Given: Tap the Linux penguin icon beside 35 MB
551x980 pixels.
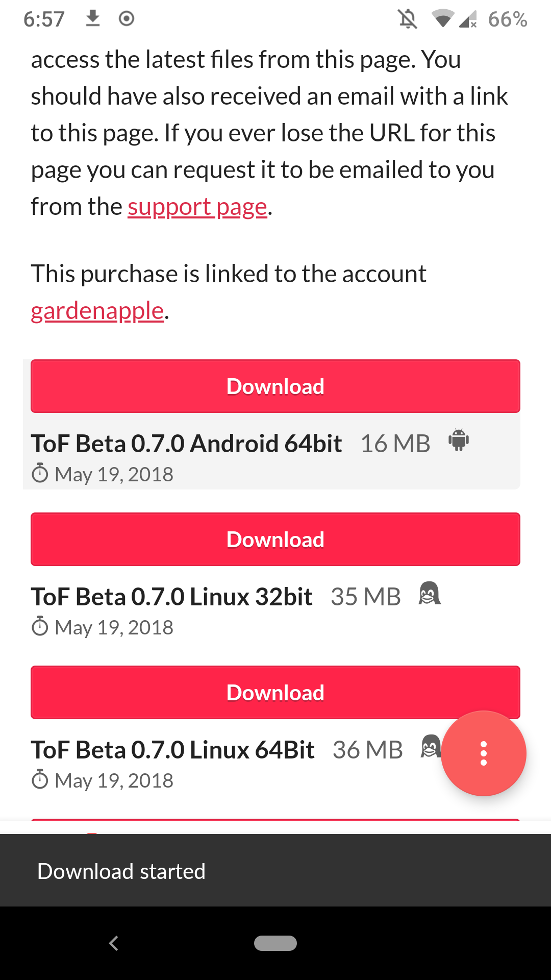Looking at the screenshot, I should tap(430, 594).
